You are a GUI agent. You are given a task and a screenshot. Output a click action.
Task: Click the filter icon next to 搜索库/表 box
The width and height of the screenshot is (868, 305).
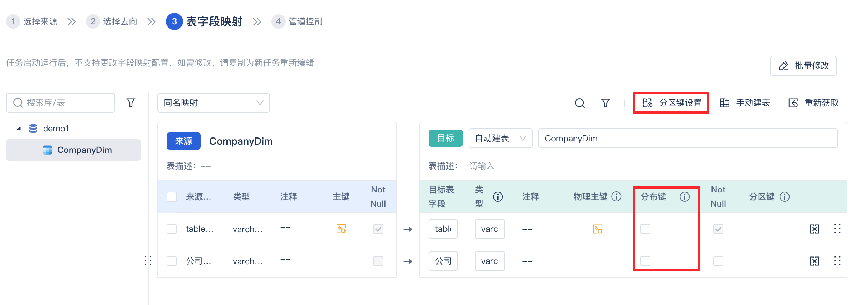pos(131,103)
